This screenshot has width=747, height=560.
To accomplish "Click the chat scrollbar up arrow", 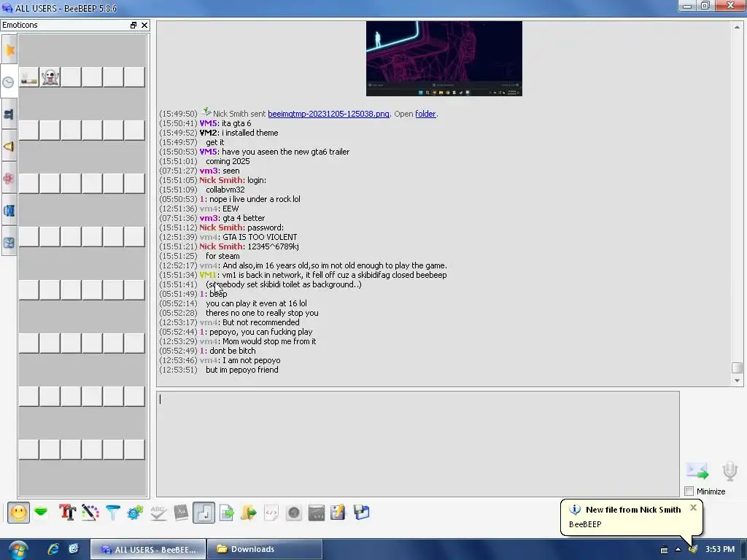I will tap(737, 27).
